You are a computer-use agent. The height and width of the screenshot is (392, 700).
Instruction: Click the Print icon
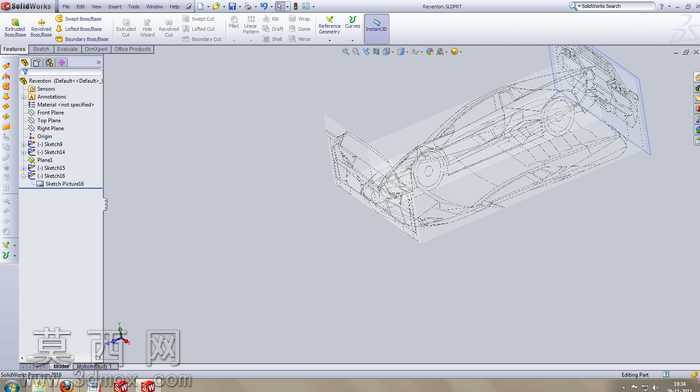coord(248,6)
